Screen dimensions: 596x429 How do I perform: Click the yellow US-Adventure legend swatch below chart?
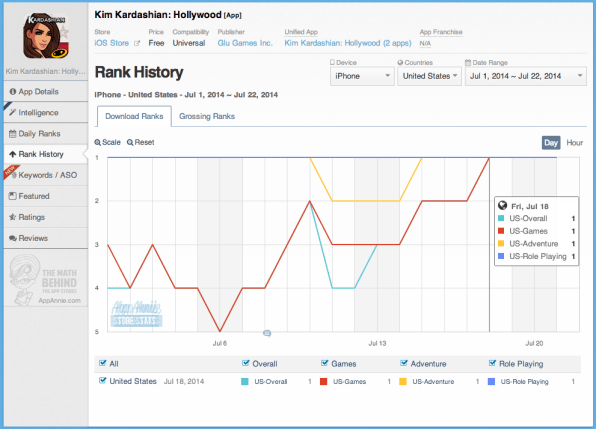tap(403, 382)
